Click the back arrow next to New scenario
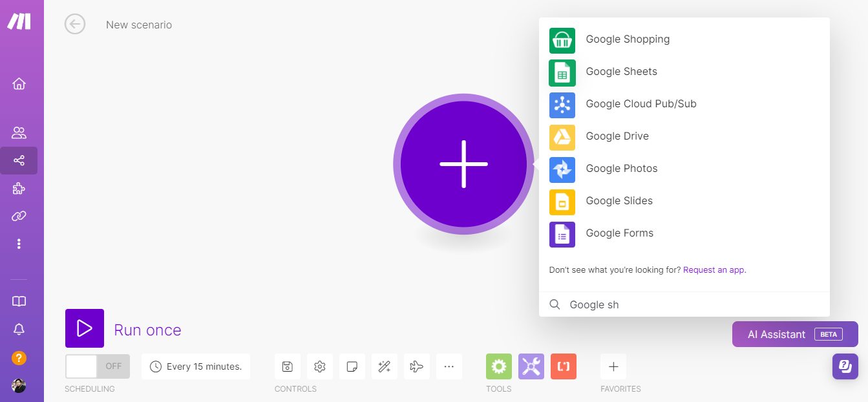The image size is (868, 402). coord(75,25)
